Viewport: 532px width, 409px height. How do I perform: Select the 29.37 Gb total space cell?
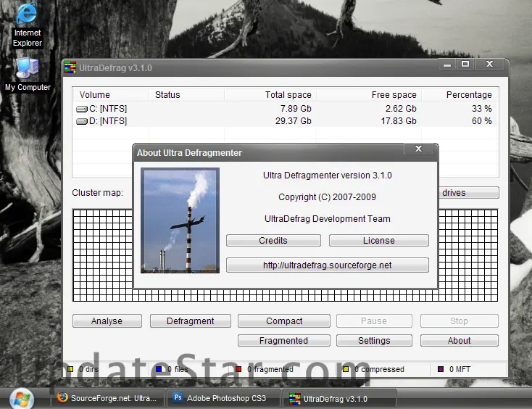pos(293,121)
